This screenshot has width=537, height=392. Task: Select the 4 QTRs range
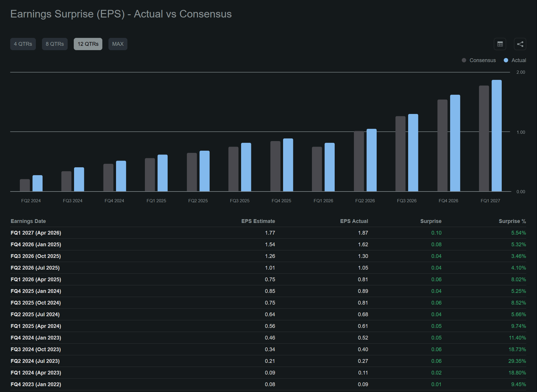(x=23, y=44)
